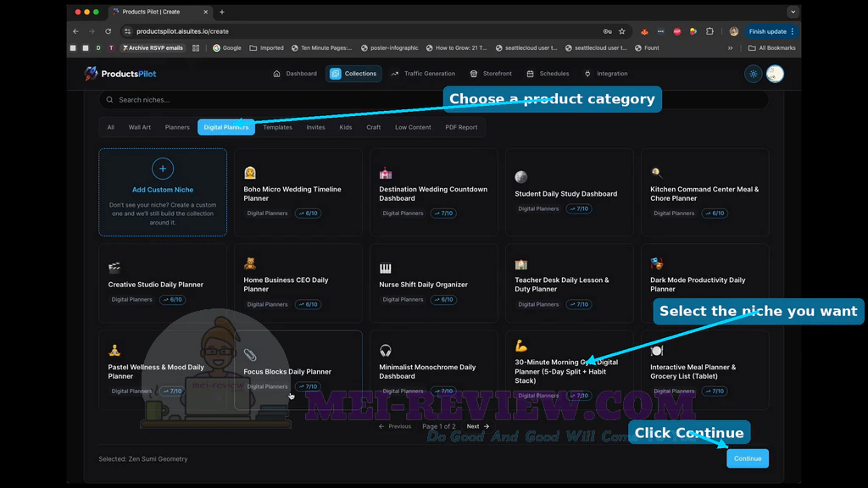Open the Dashboard page
868x488 pixels.
(x=295, y=74)
